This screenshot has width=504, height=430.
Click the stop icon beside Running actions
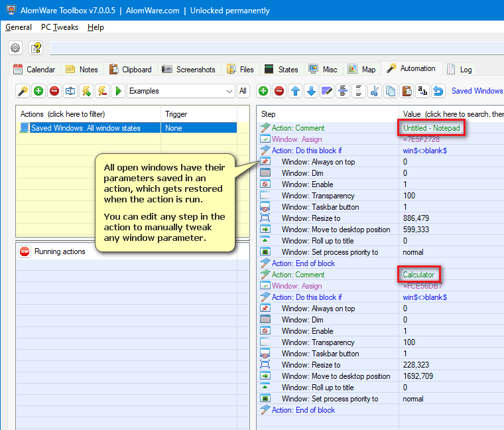pyautogui.click(x=25, y=251)
